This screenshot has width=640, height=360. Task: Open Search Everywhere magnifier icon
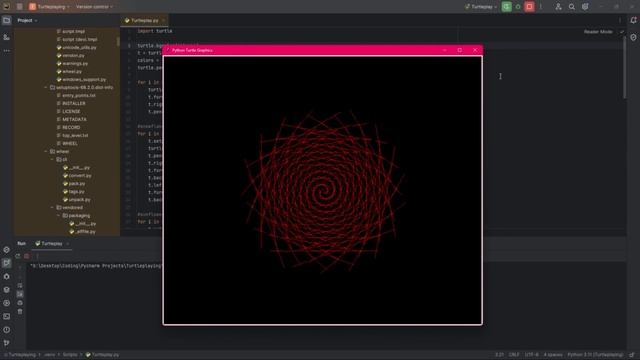[572, 7]
